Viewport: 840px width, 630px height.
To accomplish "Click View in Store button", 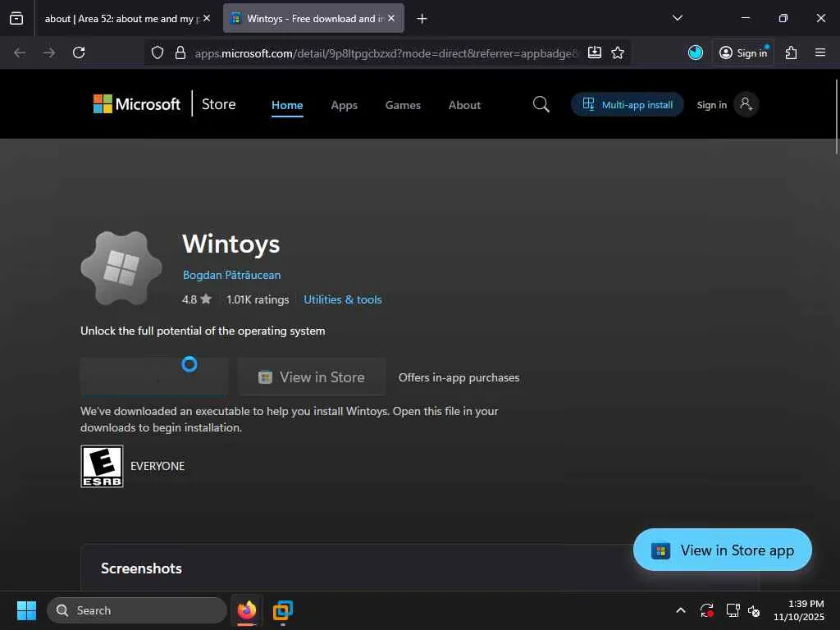I will (x=312, y=377).
